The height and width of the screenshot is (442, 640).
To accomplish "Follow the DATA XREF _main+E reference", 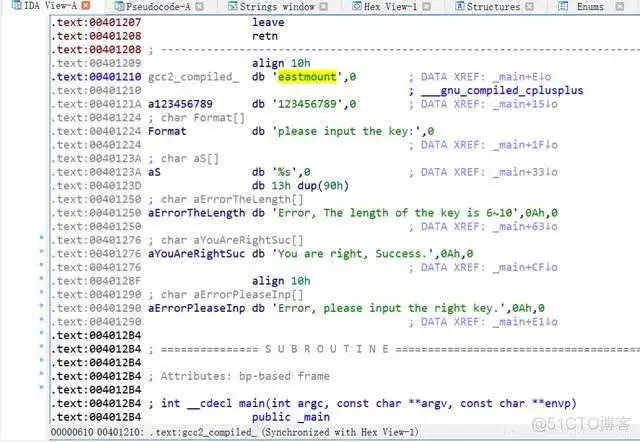I will pyautogui.click(x=486, y=77).
